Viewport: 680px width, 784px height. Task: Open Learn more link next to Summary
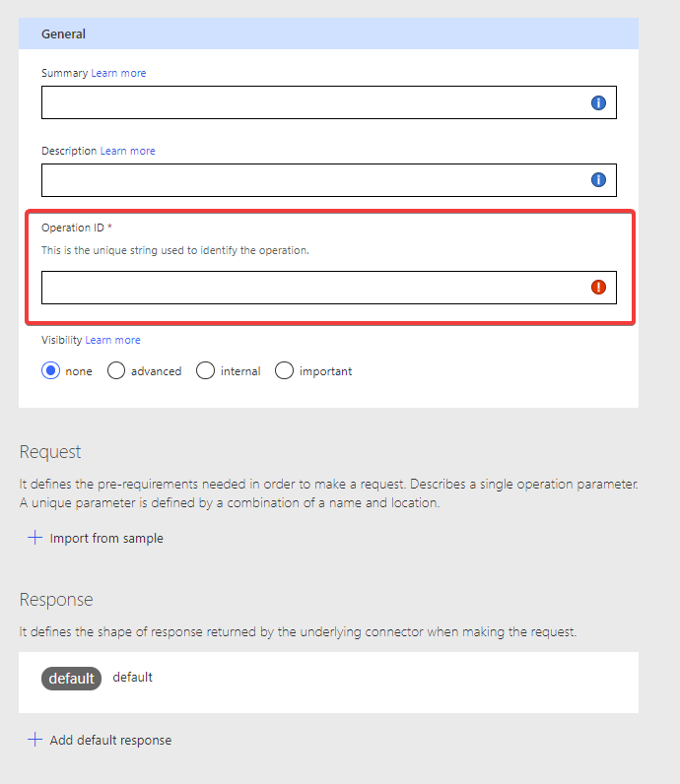(118, 73)
